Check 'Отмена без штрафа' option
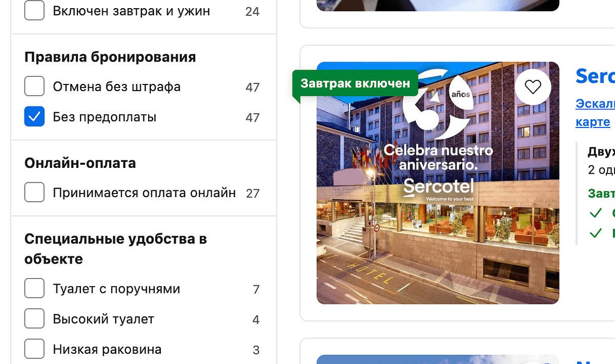 (34, 86)
